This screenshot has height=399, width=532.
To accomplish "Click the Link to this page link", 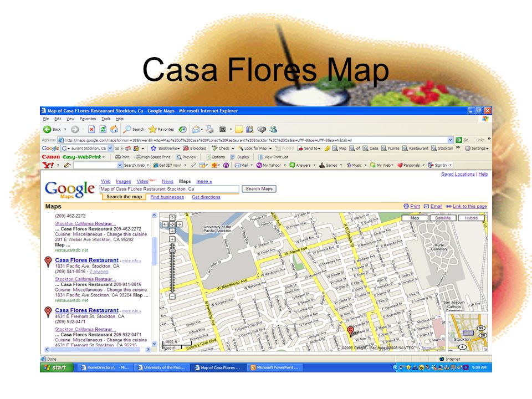I will coord(469,206).
